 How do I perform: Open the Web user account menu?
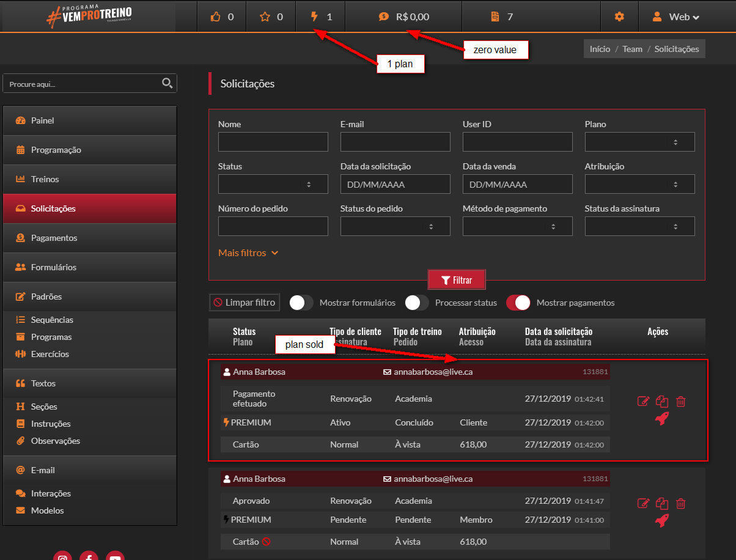point(675,17)
